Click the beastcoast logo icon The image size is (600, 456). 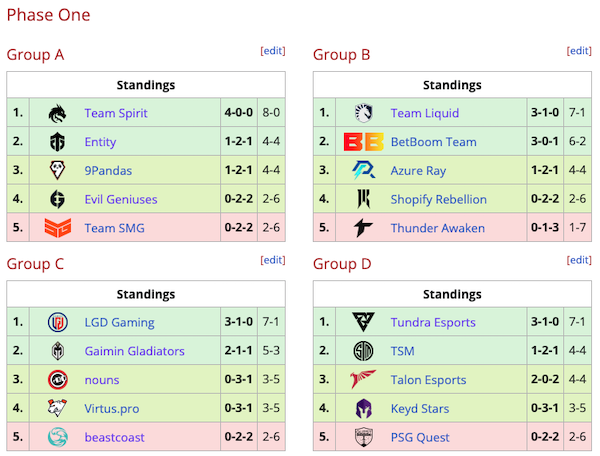click(x=56, y=437)
